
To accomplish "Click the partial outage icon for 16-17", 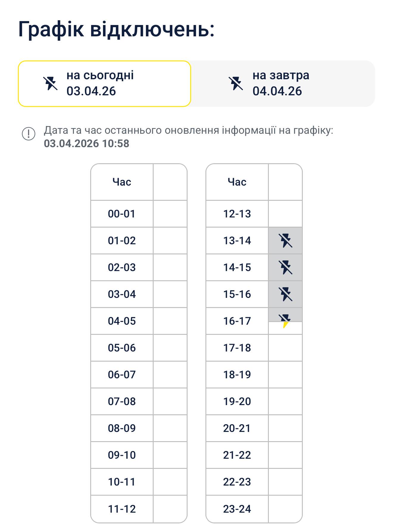I will tap(285, 321).
